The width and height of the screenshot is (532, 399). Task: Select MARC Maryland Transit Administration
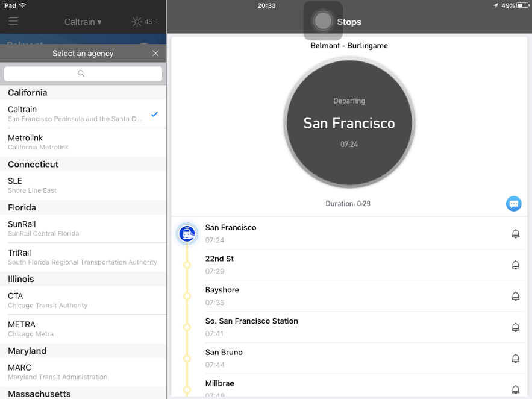83,372
